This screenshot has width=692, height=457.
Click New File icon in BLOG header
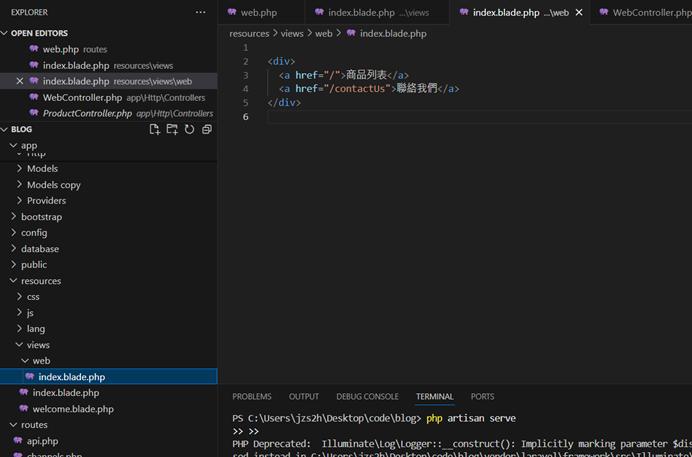pyautogui.click(x=154, y=129)
